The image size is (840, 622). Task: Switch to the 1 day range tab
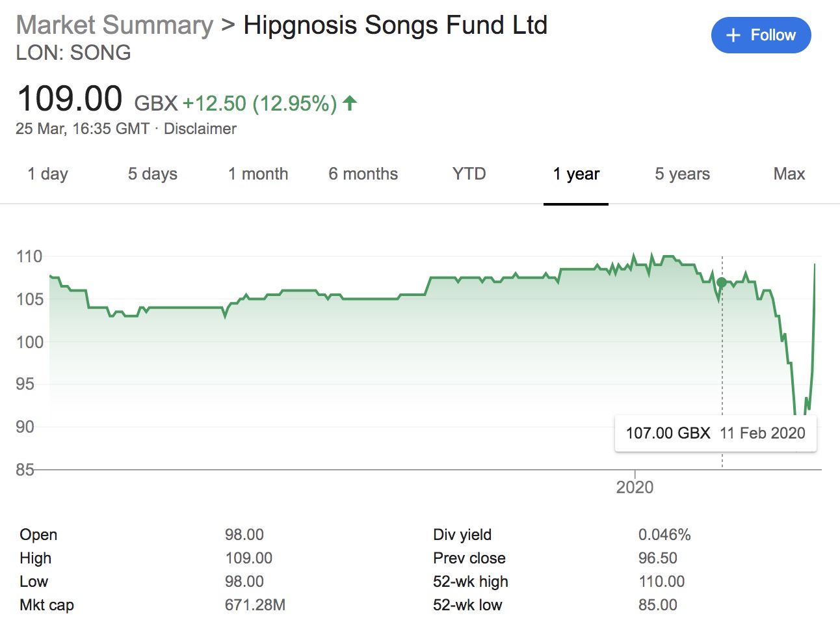point(47,174)
